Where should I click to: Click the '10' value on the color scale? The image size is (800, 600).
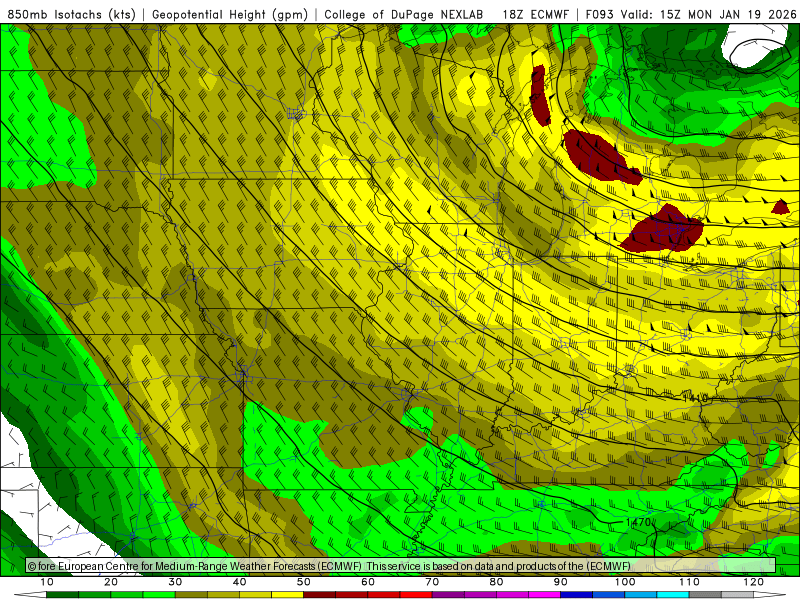pyautogui.click(x=46, y=582)
